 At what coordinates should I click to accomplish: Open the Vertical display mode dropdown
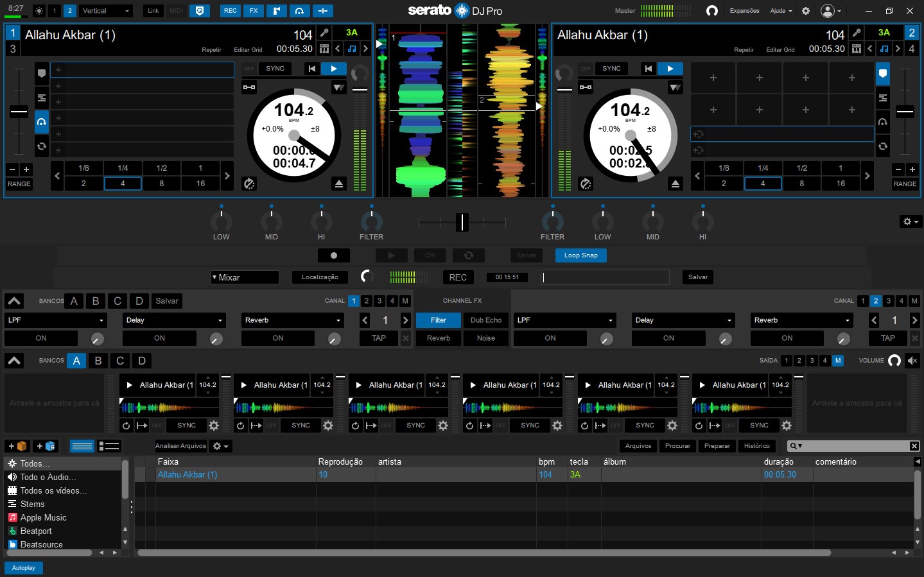click(x=106, y=11)
